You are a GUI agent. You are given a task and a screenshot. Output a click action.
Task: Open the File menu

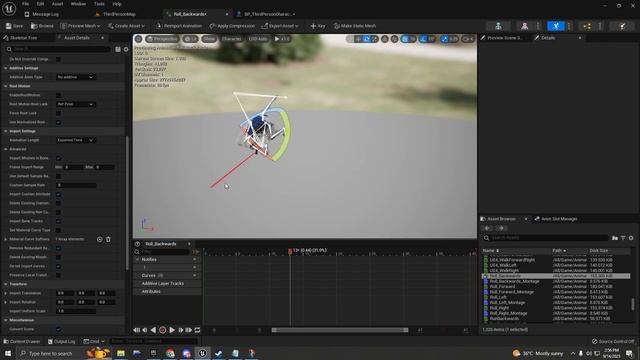25,4
